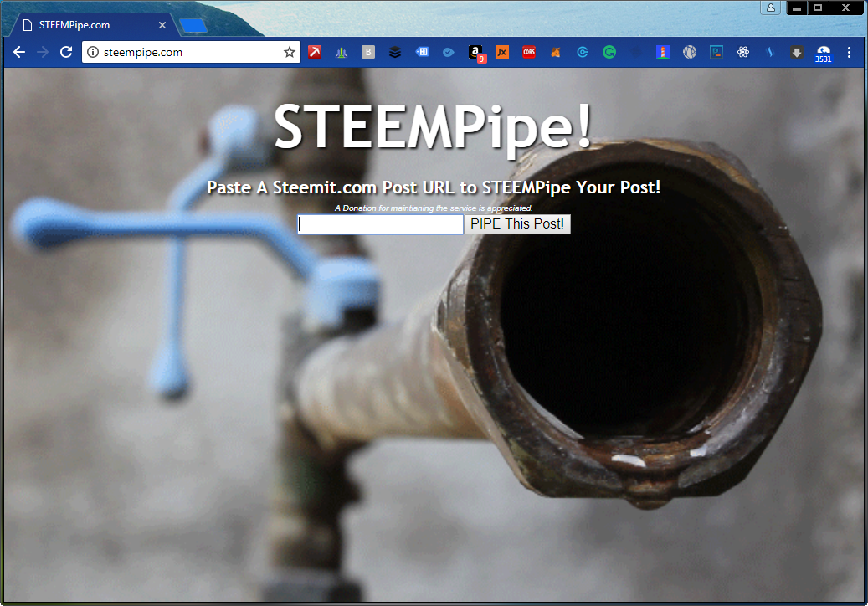Open the extension showing counter 3531
This screenshot has width=868, height=606.
point(823,54)
